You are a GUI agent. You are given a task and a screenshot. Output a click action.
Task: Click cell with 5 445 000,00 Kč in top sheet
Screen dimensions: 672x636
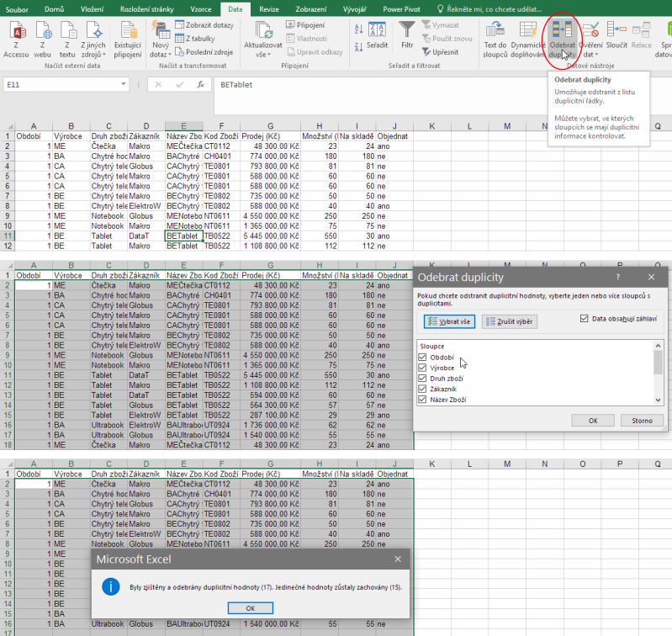point(271,236)
